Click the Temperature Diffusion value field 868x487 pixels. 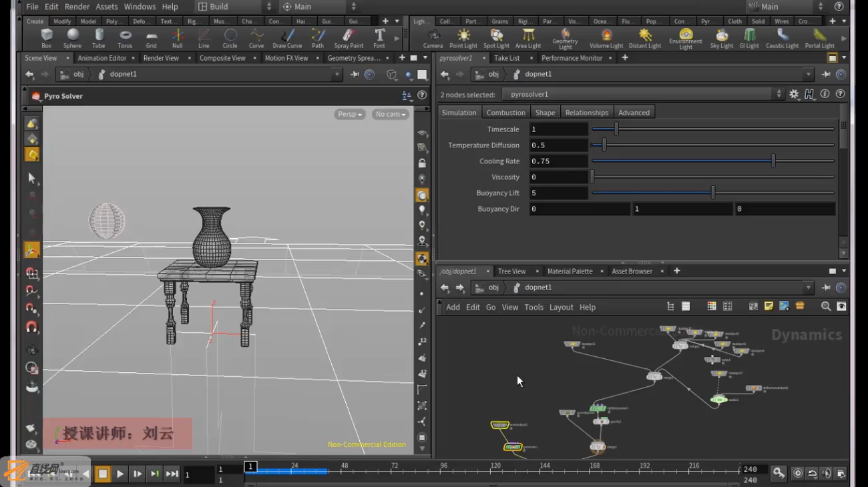coord(558,145)
